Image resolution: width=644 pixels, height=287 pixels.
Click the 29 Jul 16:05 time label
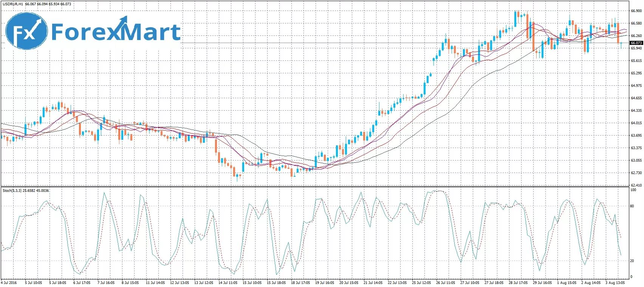(542, 282)
